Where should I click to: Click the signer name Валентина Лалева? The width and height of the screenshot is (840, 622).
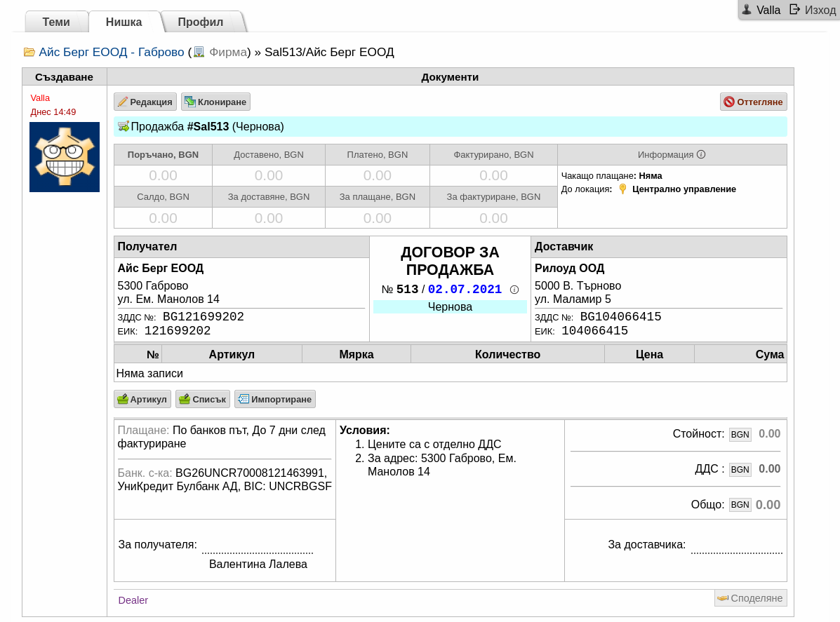point(258,564)
